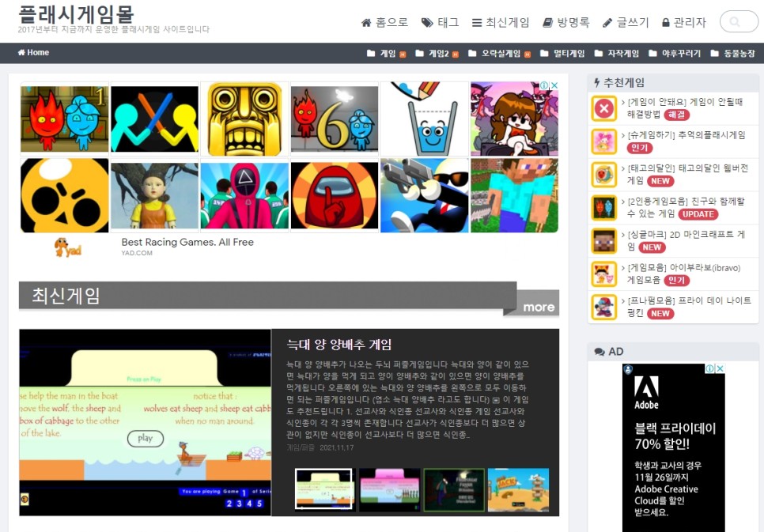Click the Yad logo in the ad
764x532 pixels.
tap(68, 247)
